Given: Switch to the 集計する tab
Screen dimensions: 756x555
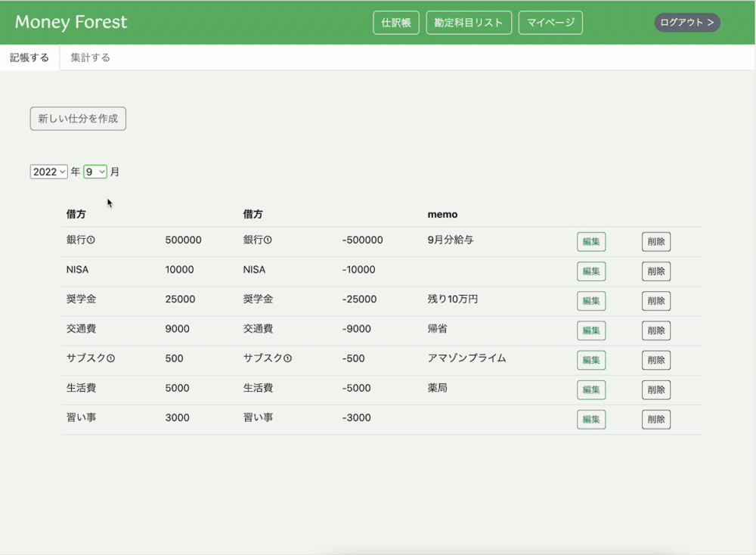Looking at the screenshot, I should click(x=88, y=57).
